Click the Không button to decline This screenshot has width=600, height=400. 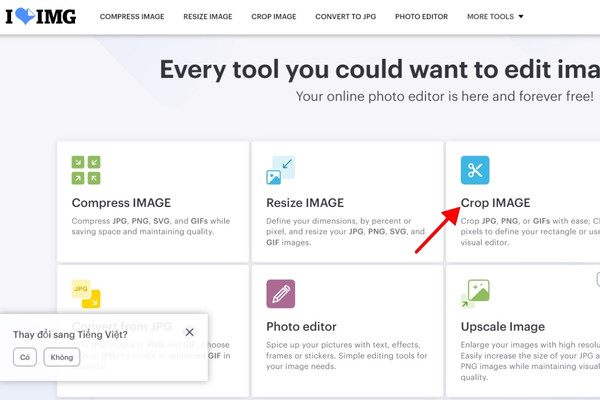62,357
